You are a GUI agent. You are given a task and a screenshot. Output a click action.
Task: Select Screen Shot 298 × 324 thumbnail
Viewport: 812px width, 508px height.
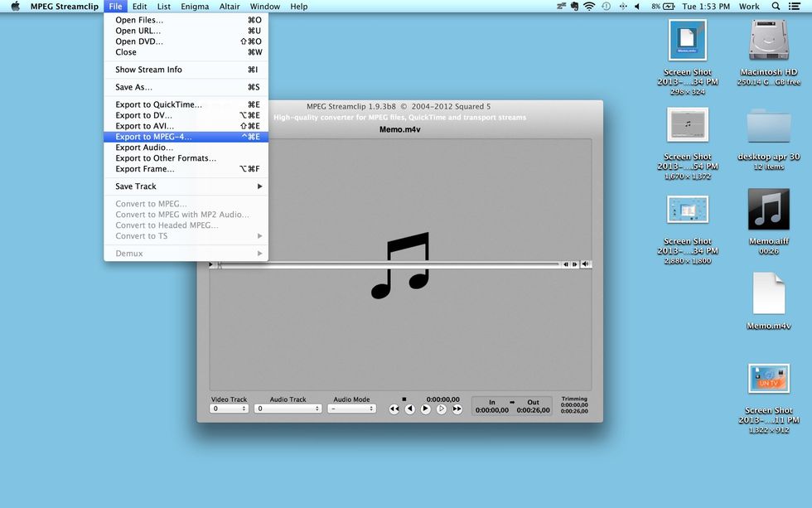[687, 41]
